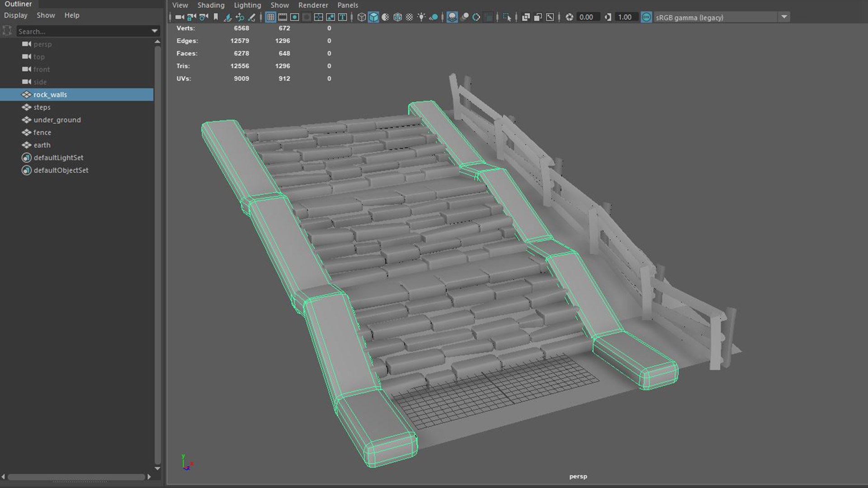Click the exposure value field 0.00
868x488 pixels.
pyautogui.click(x=588, y=17)
